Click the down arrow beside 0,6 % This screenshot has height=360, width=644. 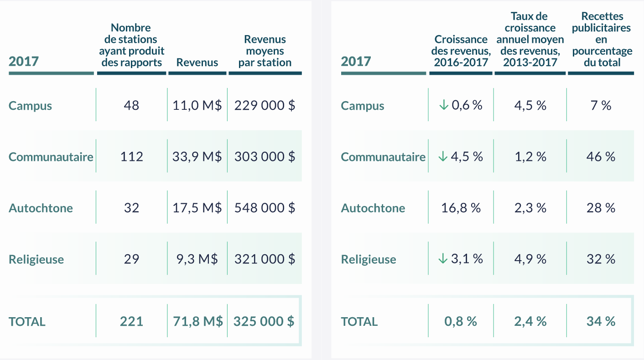[x=443, y=105]
